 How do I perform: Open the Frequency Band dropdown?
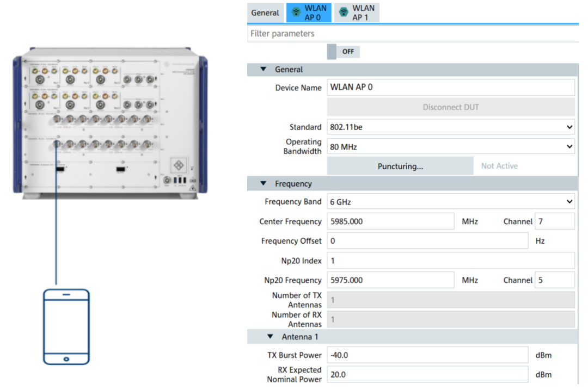click(x=450, y=202)
